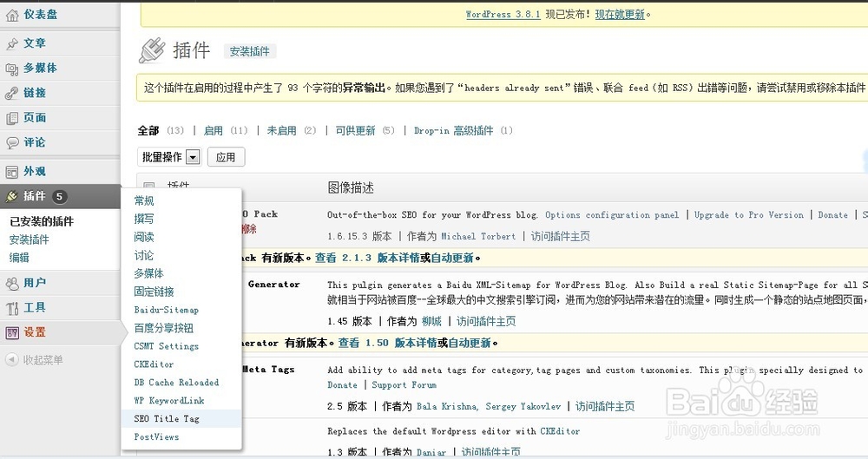The width and height of the screenshot is (868, 459).
Task: Open PostViews settings submenu item
Action: click(x=156, y=436)
